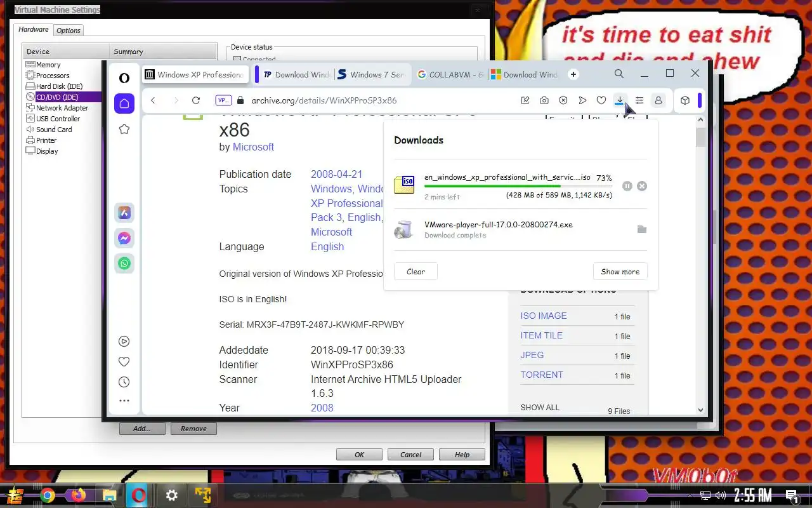Click the Opera home sidebar icon
812x508 pixels.
[124, 103]
